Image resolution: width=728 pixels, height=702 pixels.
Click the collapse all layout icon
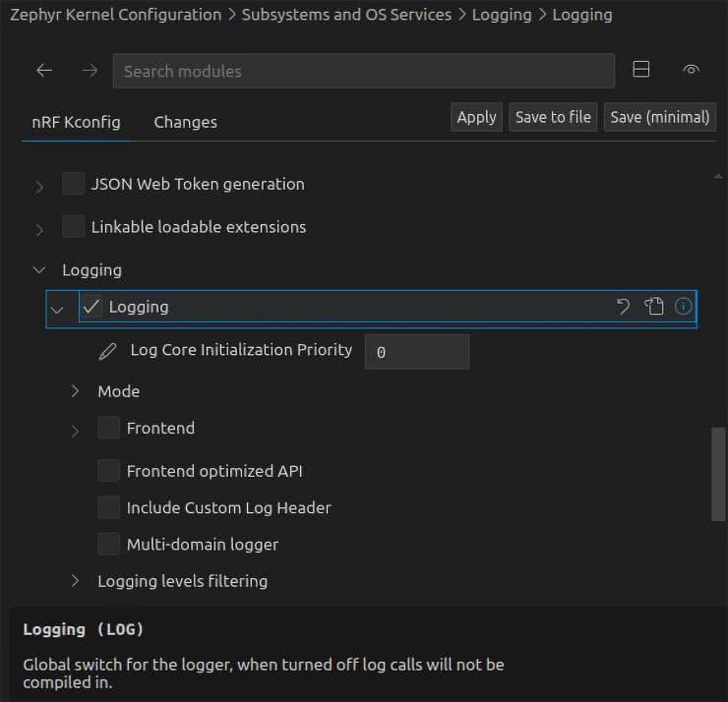640,70
